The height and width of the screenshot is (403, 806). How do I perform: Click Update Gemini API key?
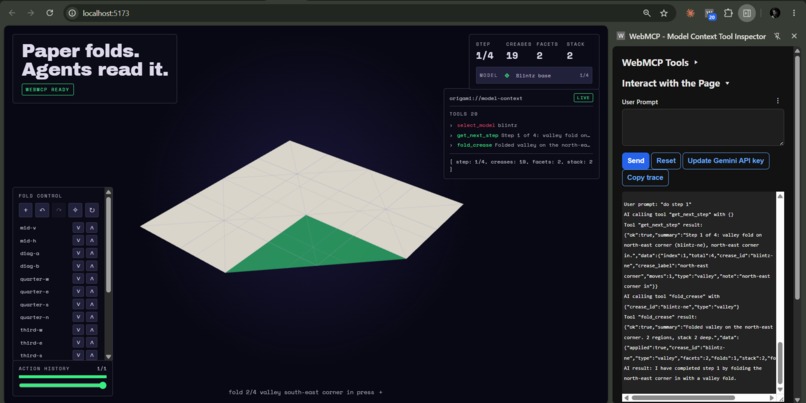click(x=726, y=161)
